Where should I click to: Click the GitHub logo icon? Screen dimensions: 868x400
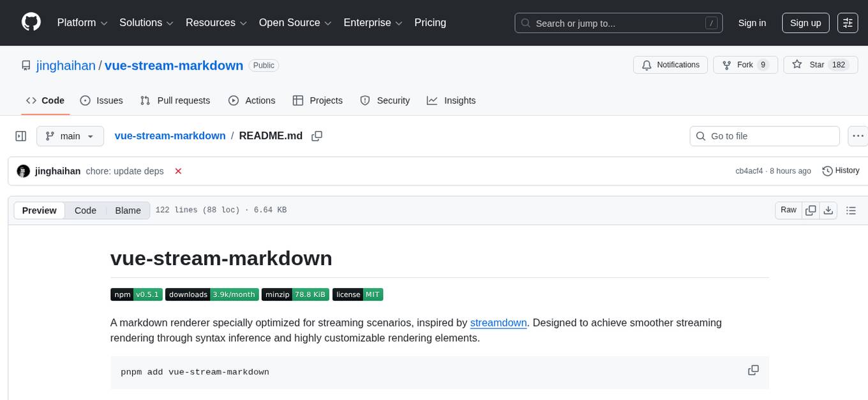click(x=31, y=22)
